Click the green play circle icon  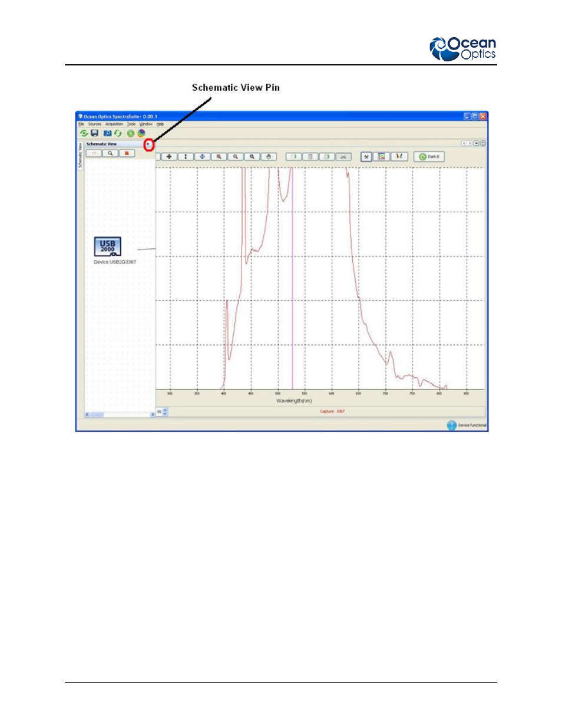[131, 133]
